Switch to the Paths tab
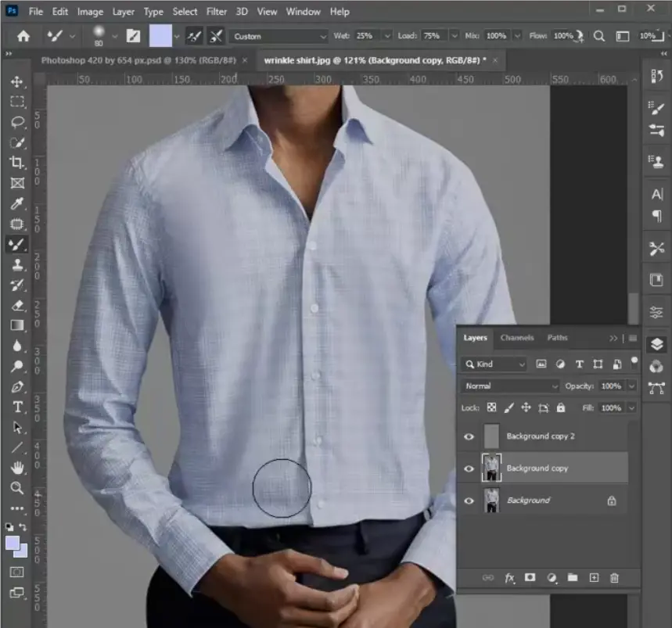Image resolution: width=672 pixels, height=628 pixels. point(557,338)
